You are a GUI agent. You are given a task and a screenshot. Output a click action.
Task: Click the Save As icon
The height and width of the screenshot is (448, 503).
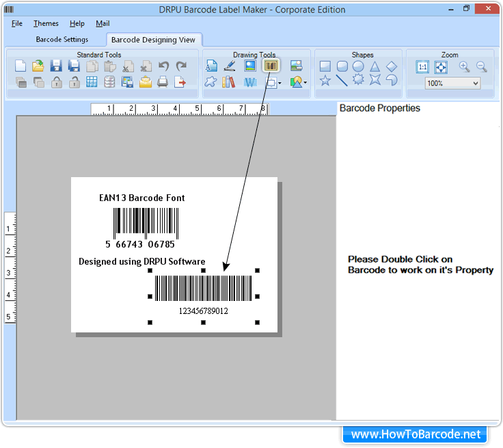[74, 66]
